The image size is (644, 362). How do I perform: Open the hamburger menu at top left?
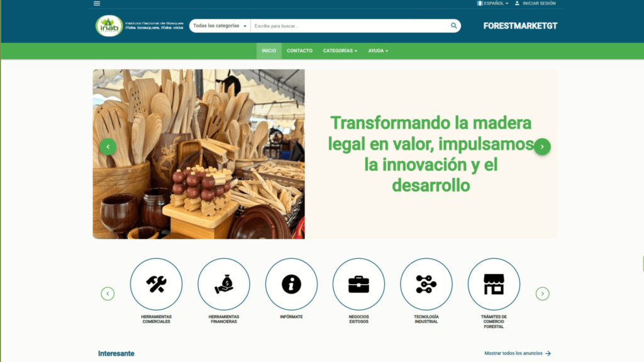96,4
